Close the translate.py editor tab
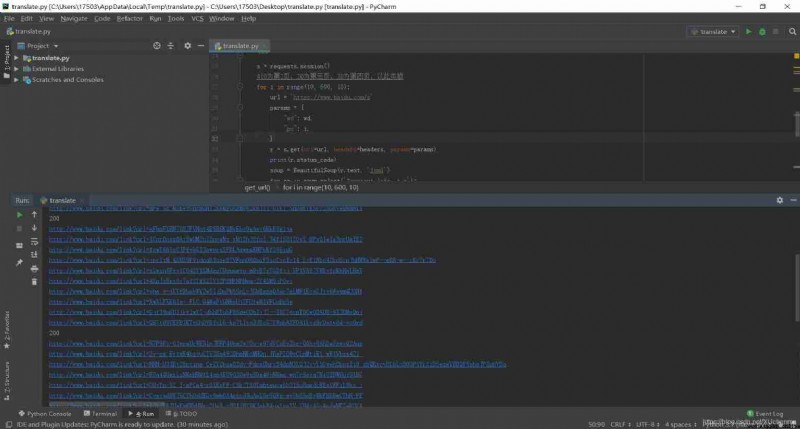This screenshot has width=800, height=429. [x=265, y=46]
